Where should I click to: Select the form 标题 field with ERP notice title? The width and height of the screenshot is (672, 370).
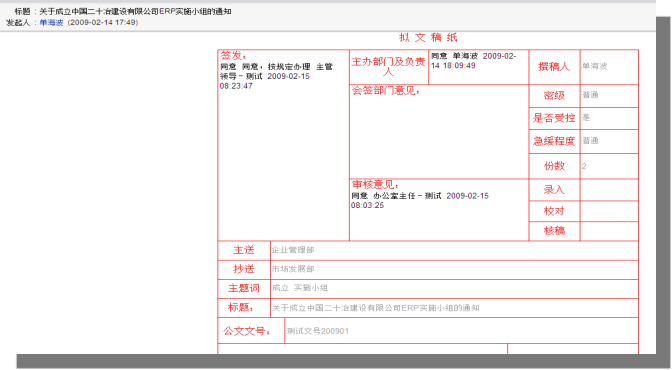(454, 308)
